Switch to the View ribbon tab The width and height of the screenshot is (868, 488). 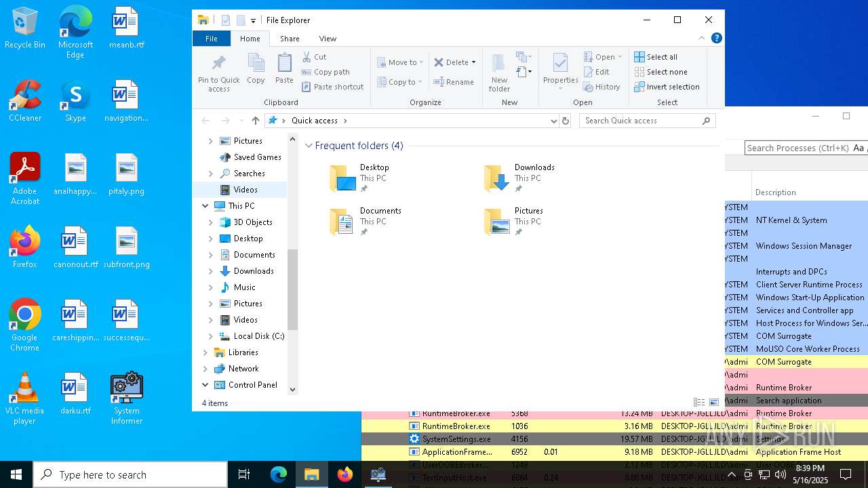click(x=328, y=39)
